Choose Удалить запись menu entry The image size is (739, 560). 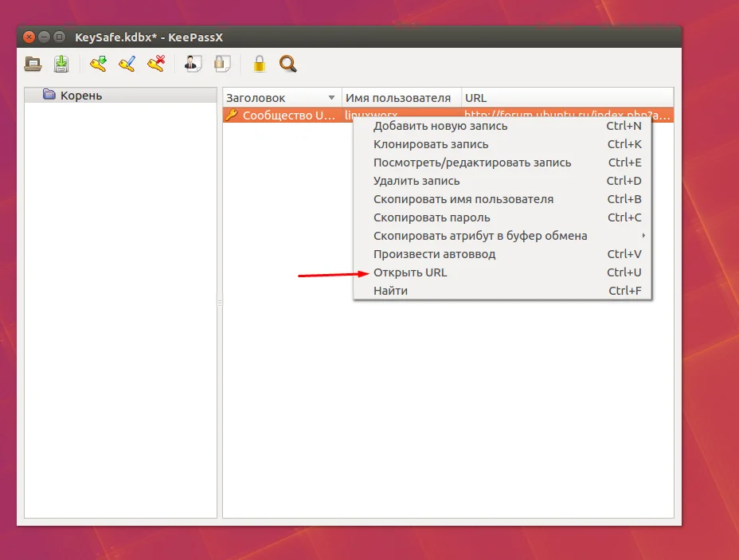tap(502, 181)
